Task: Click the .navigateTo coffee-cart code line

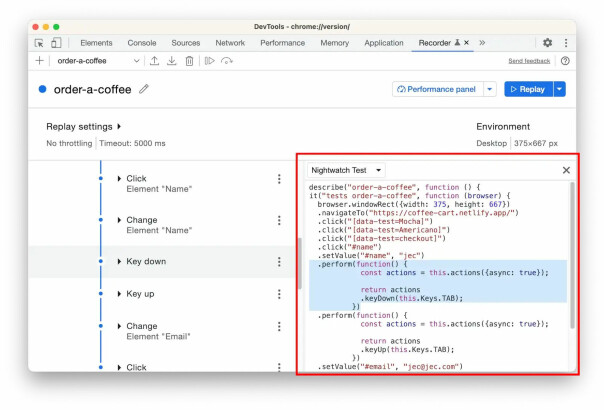Action: tap(418, 213)
